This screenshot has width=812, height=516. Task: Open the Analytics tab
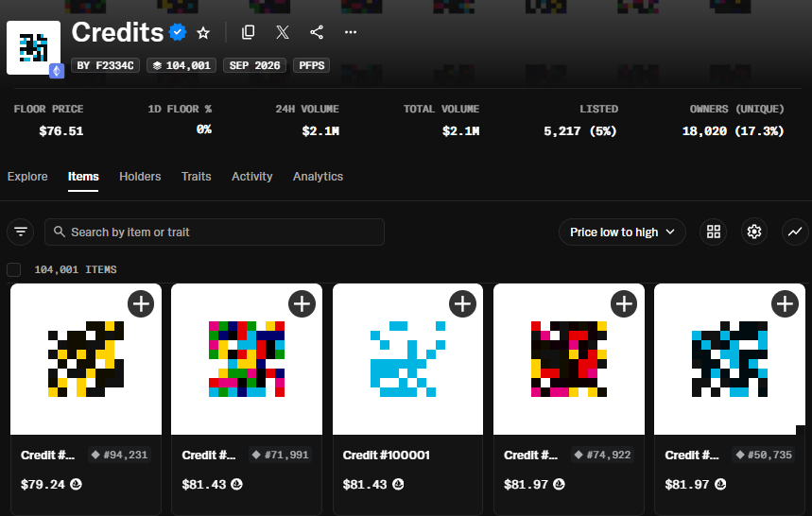click(x=318, y=177)
